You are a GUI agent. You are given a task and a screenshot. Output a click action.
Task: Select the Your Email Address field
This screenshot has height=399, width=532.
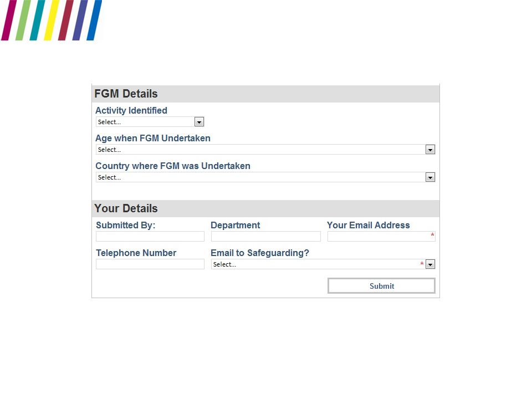[x=381, y=237]
